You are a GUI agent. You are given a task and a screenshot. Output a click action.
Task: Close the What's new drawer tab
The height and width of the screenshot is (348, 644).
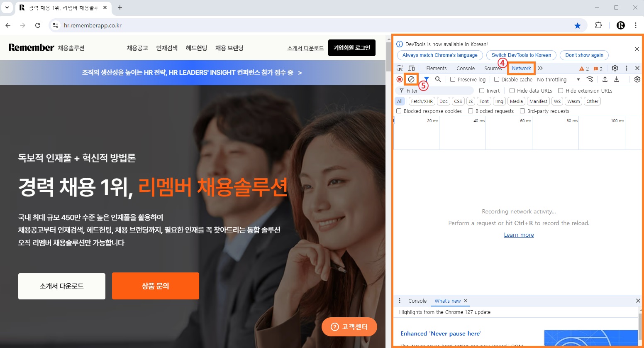466,301
